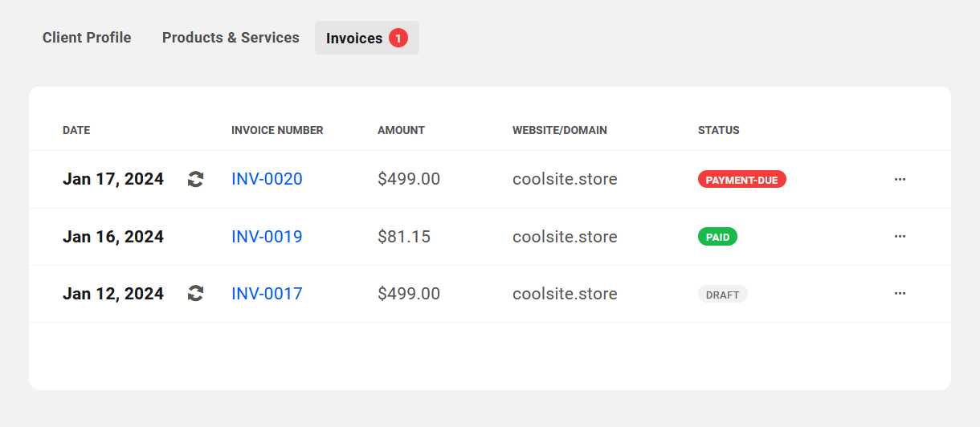Click the AMOUNT column header

coord(401,130)
